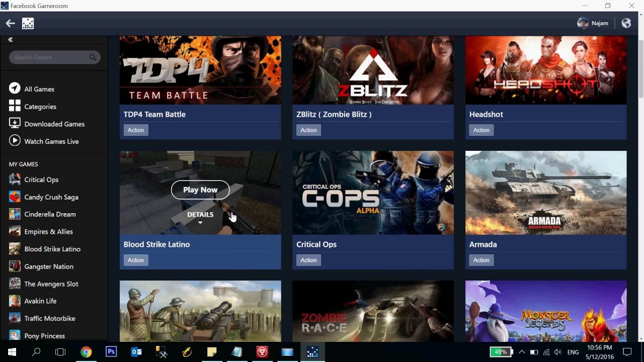
Task: Go back with the arrow icon
Action: (11, 23)
